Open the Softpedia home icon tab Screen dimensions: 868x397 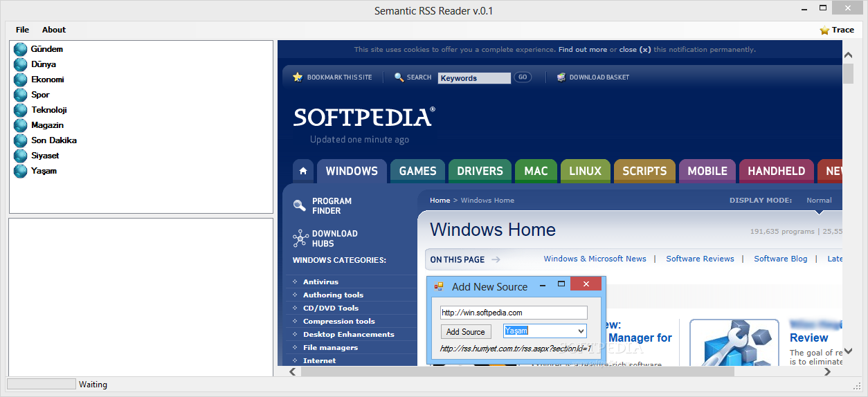(302, 171)
